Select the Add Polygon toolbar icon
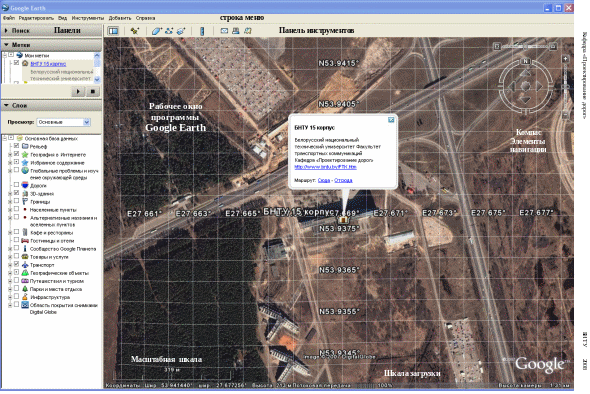Image resolution: width=590 pixels, height=394 pixels. (156, 31)
